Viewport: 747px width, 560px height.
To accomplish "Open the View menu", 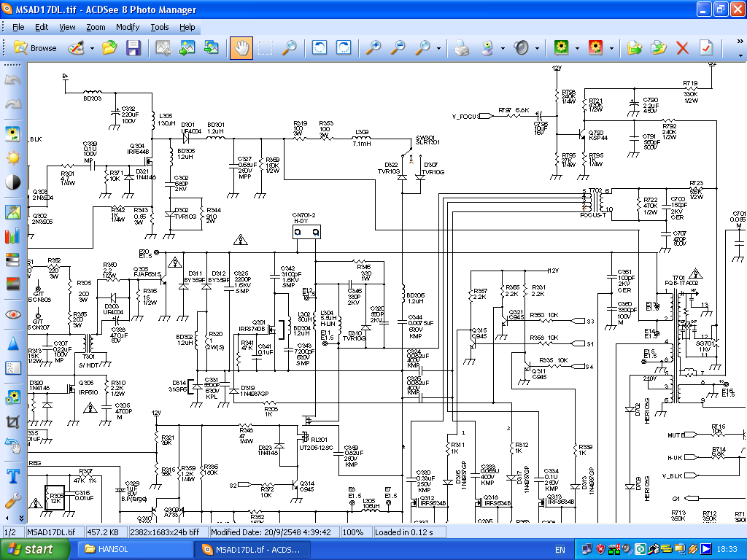I will (x=67, y=27).
